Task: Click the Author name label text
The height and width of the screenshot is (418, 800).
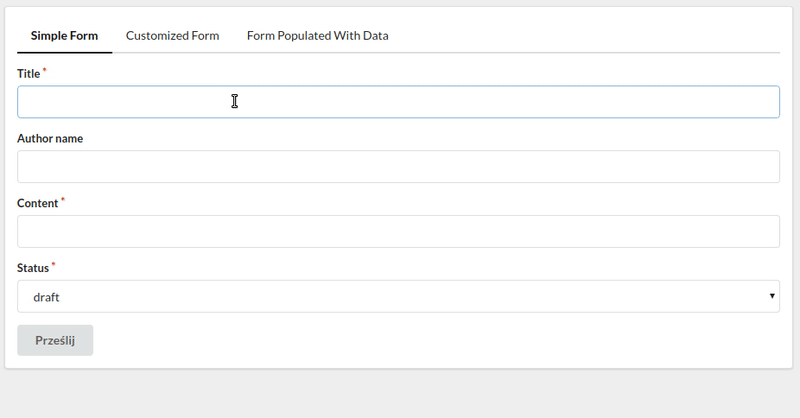Action: (50, 138)
